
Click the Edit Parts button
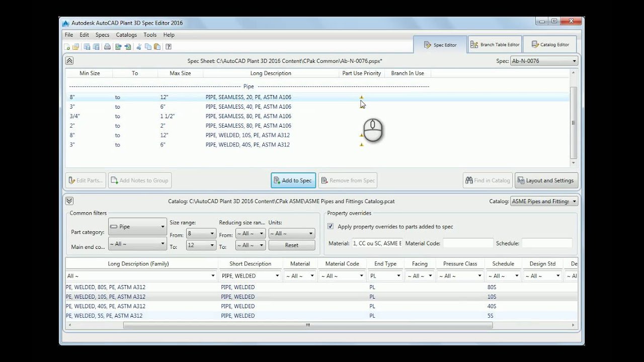86,180
